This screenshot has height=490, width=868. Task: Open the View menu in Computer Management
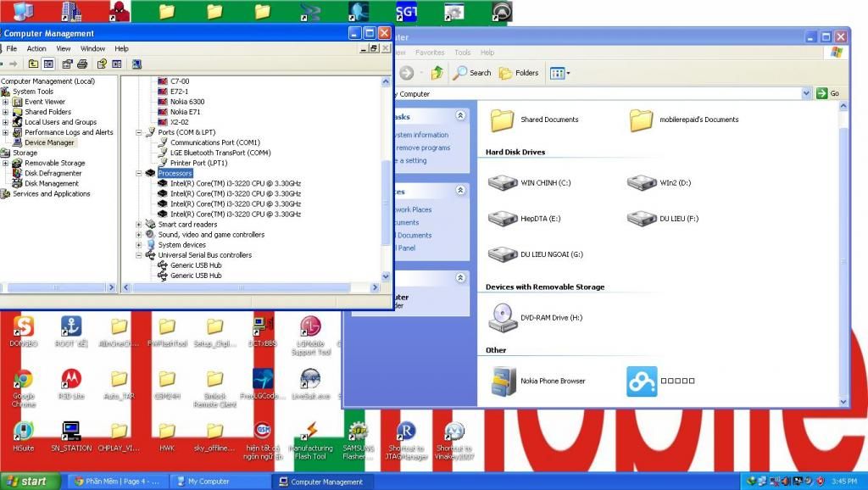pos(63,48)
